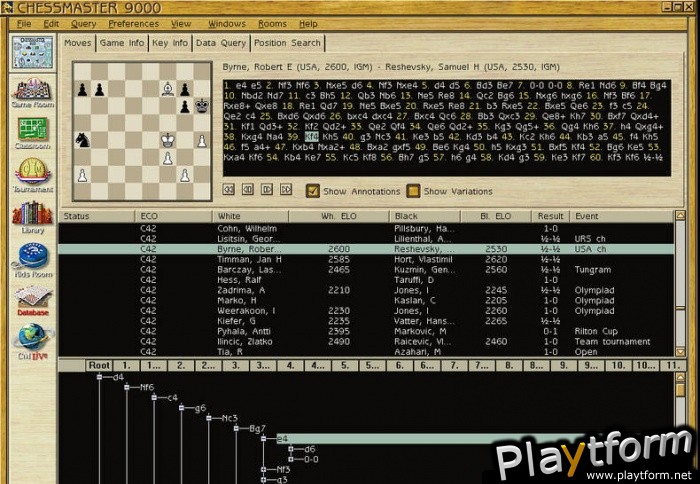This screenshot has height=484, width=700.
Task: Open the Game Room from the sidebar
Action: (33, 93)
